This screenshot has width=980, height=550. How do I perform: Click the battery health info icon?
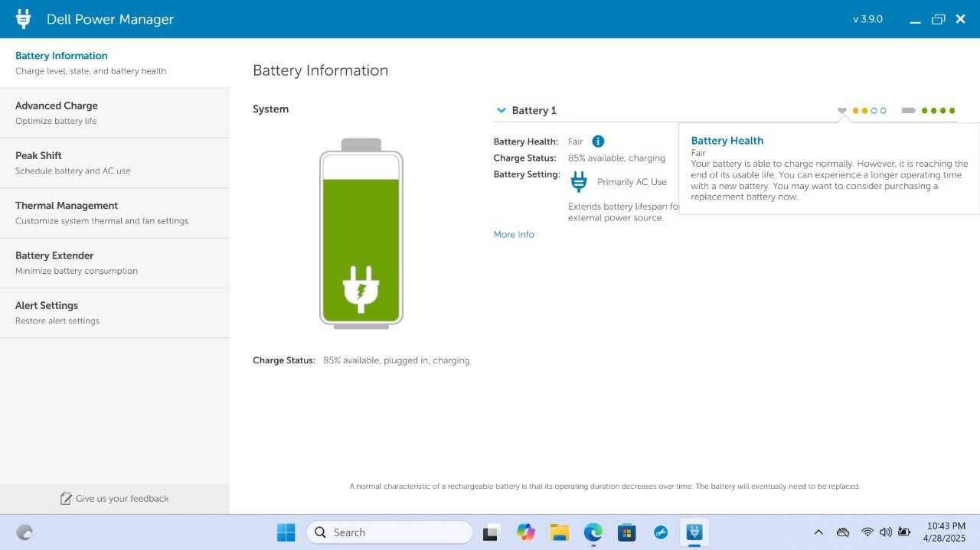point(598,142)
